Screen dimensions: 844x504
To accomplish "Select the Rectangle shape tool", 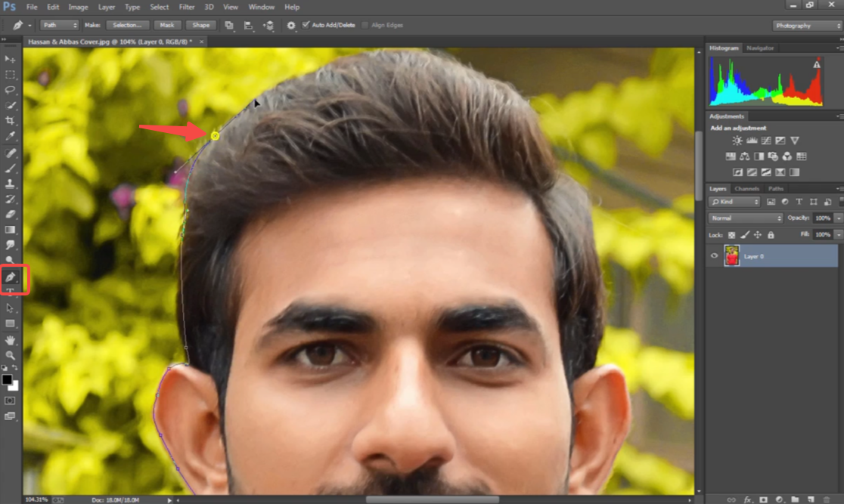I will 10,323.
